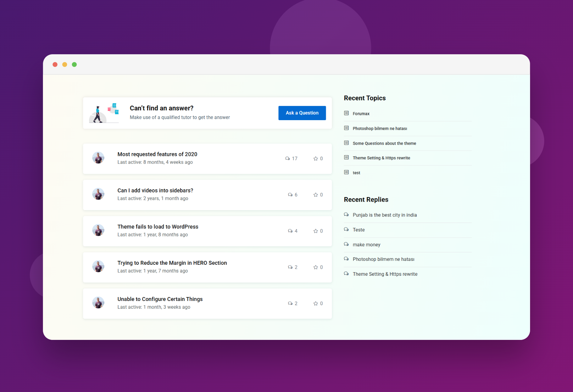Click the avatar next to Theme fails to load
Screen dimensions: 573x392
pos(98,230)
